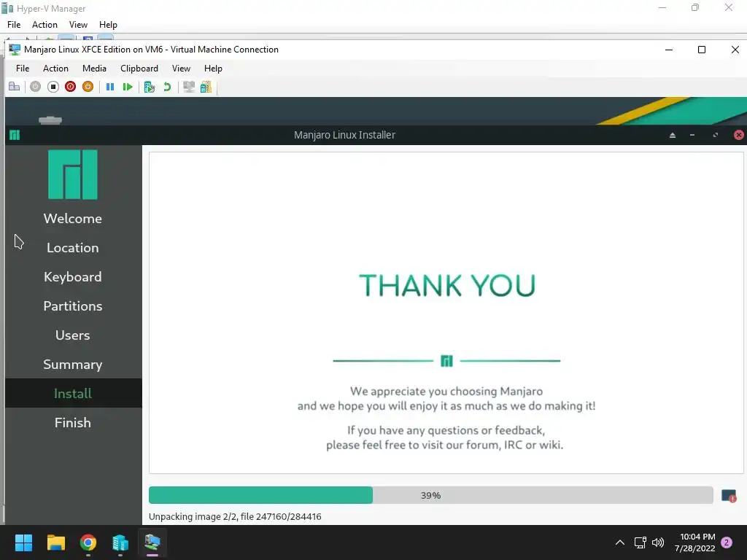Click 'We appreciate you choosing Manjaro' text

coord(446,392)
